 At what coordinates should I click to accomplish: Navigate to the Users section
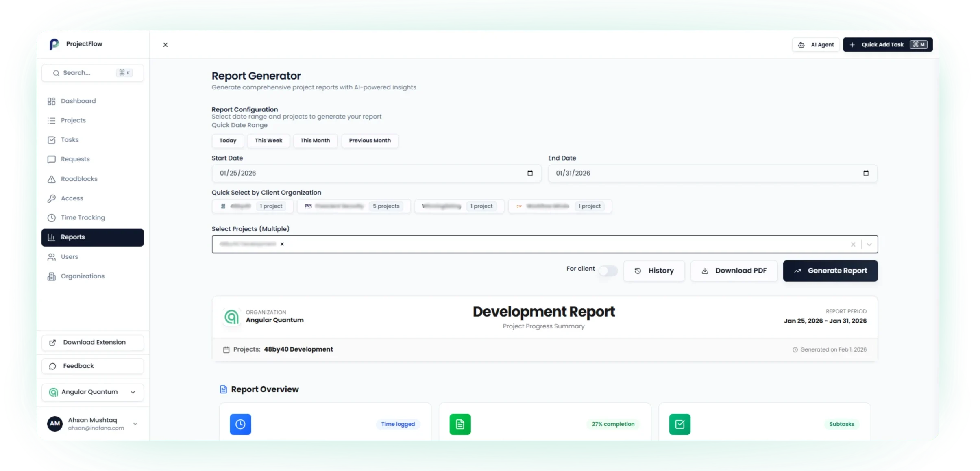tap(68, 256)
